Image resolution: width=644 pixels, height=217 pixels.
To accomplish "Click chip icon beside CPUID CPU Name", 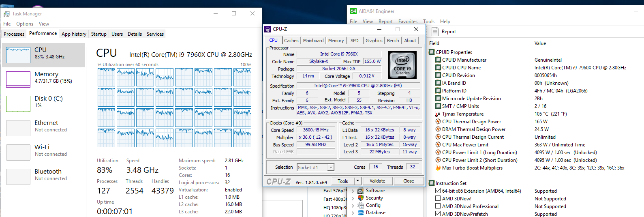I will coord(438,67).
